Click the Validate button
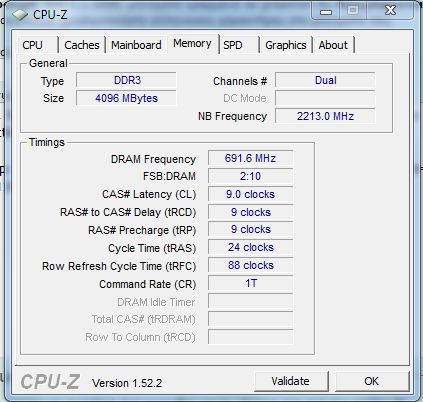This screenshot has height=402, width=423. [x=291, y=381]
